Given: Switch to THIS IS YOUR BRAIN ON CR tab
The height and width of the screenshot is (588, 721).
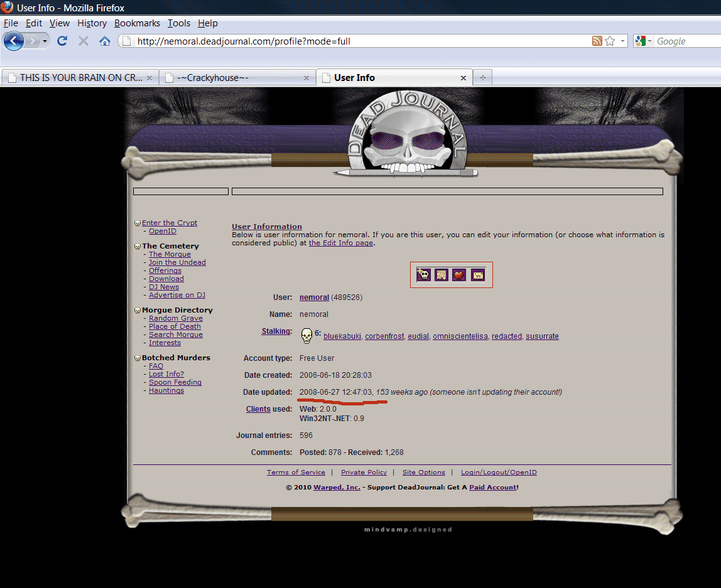Looking at the screenshot, I should click(x=80, y=78).
